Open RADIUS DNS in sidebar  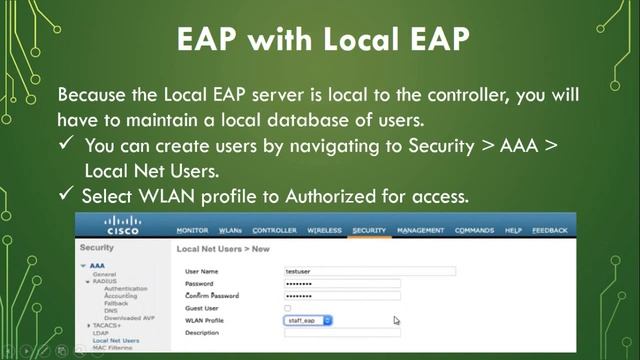click(111, 311)
